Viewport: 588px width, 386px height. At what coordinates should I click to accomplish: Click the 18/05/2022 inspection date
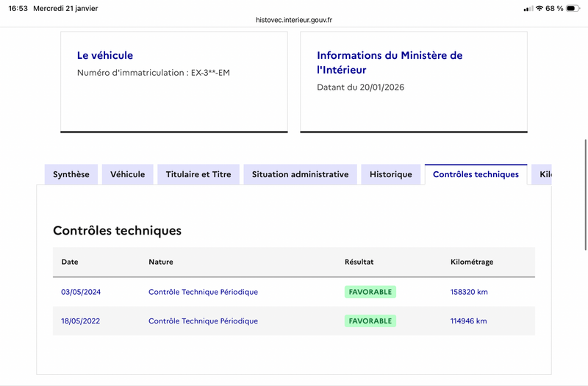pyautogui.click(x=81, y=321)
